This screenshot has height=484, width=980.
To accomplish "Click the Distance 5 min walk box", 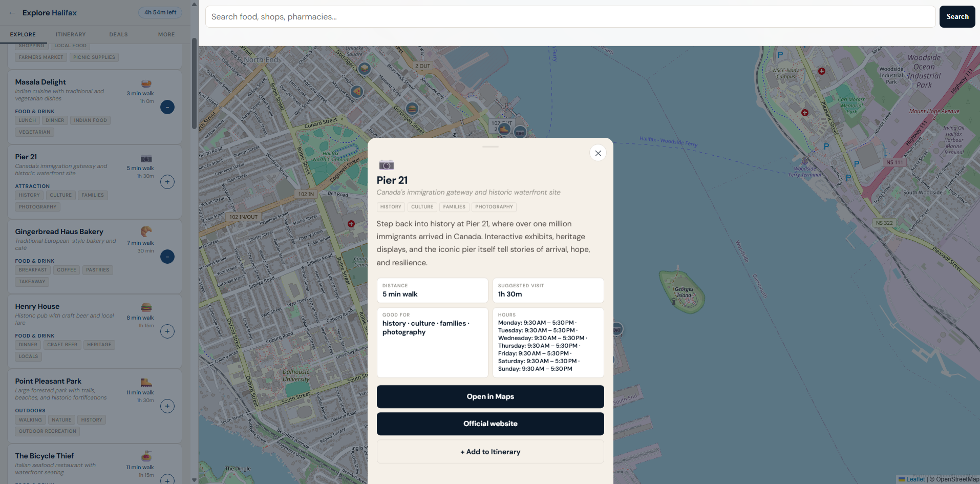I will click(x=433, y=290).
